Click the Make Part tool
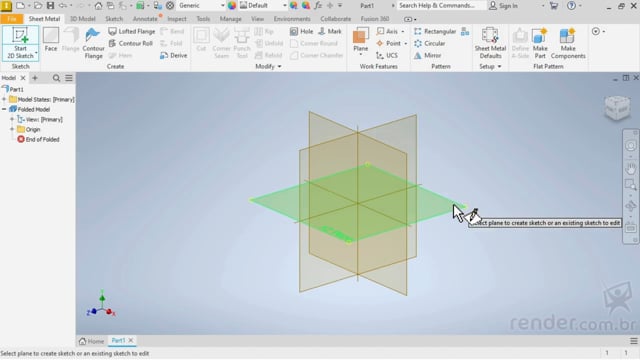The image size is (640, 360). [x=540, y=43]
